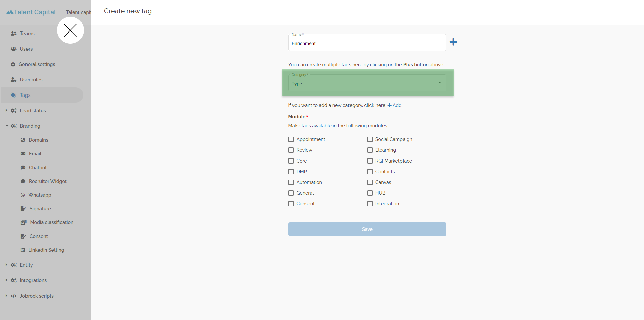Click the Jobrock scripts code icon
This screenshot has width=644, height=320.
coord(14,296)
